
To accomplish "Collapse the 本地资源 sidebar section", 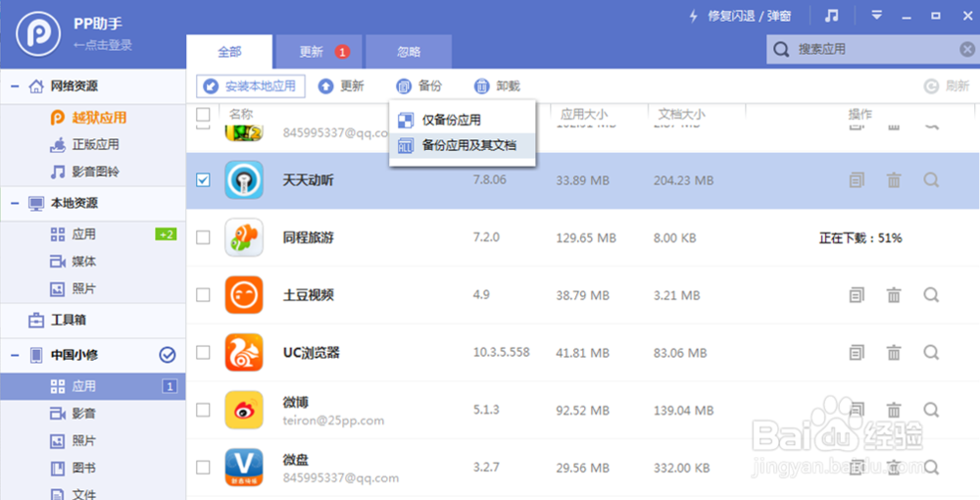I will pyautogui.click(x=15, y=203).
